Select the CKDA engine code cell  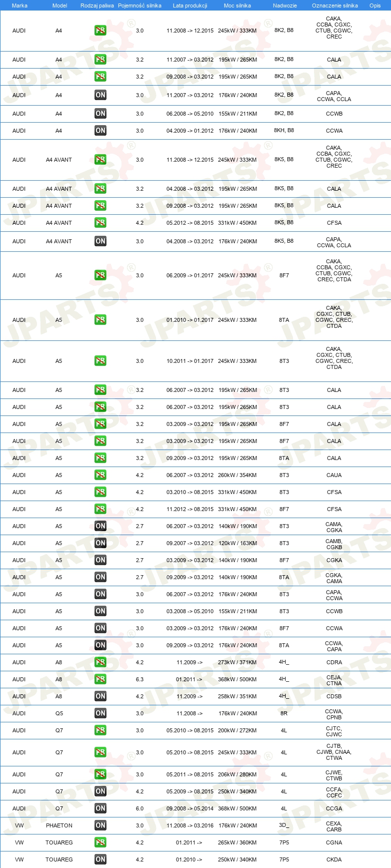334,859
